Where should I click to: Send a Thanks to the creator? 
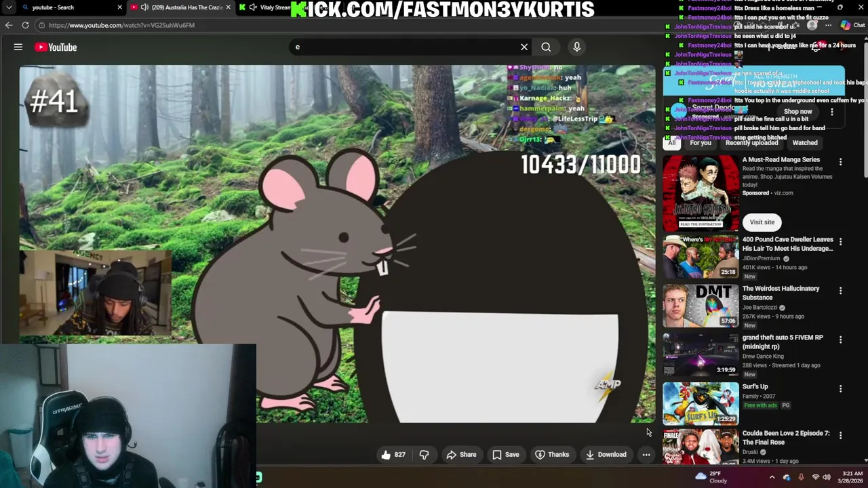552,455
